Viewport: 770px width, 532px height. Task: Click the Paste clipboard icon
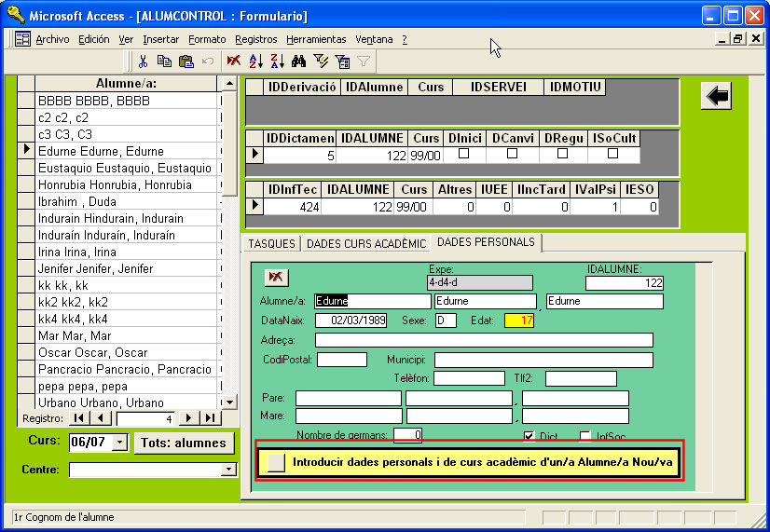[x=186, y=61]
